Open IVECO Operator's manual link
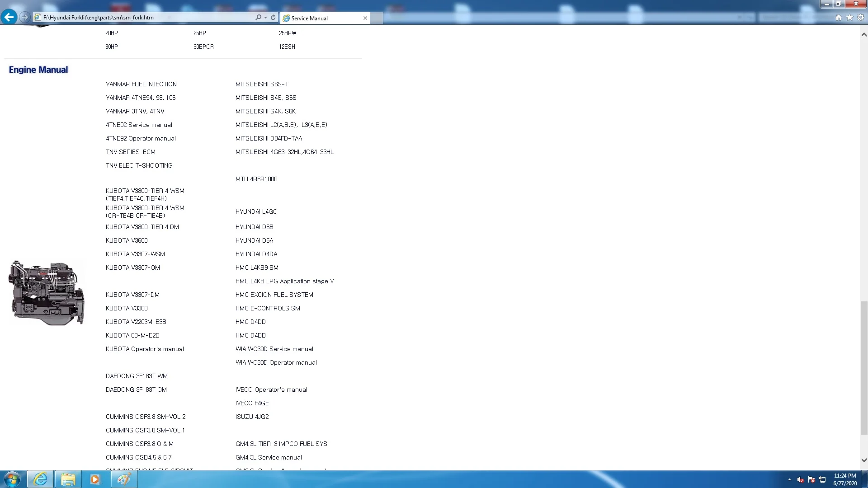This screenshot has height=488, width=868. [x=271, y=390]
